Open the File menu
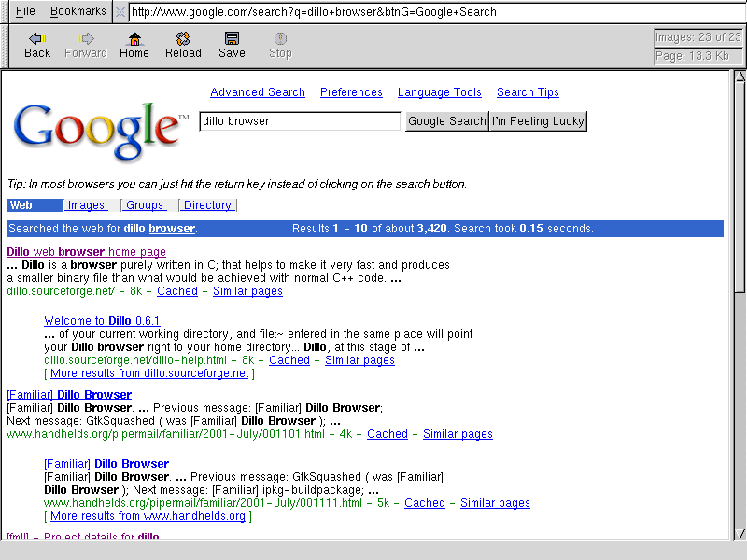Viewport: 747px width, 560px height. (25, 11)
